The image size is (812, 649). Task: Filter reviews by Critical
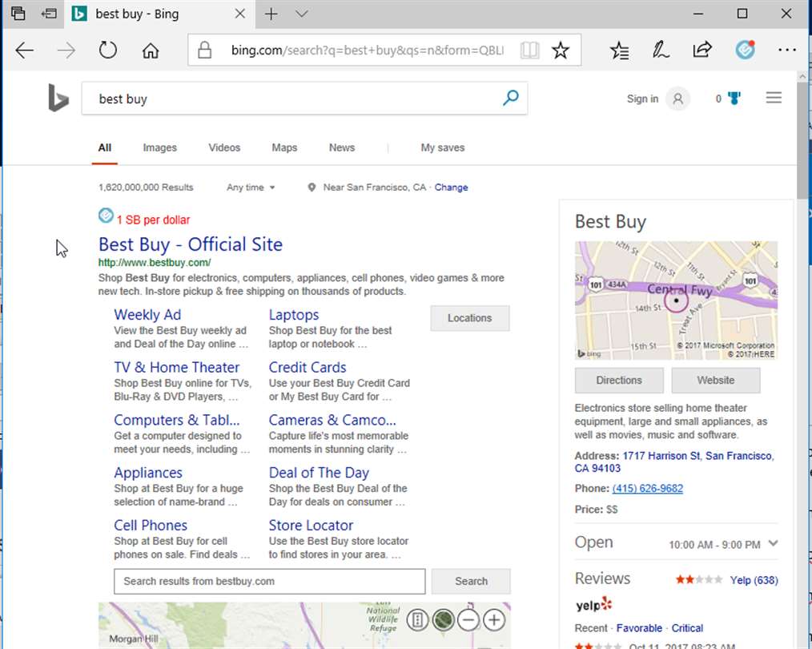click(687, 628)
